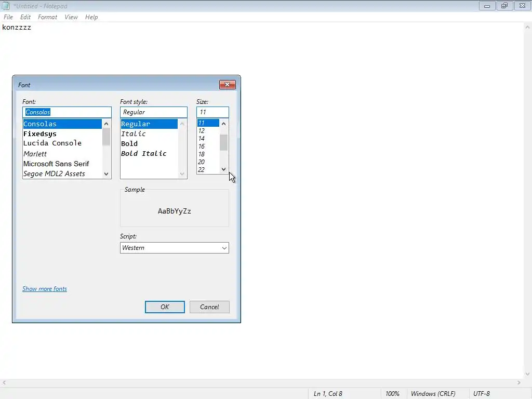Click size list scroll up arrow

(x=223, y=124)
